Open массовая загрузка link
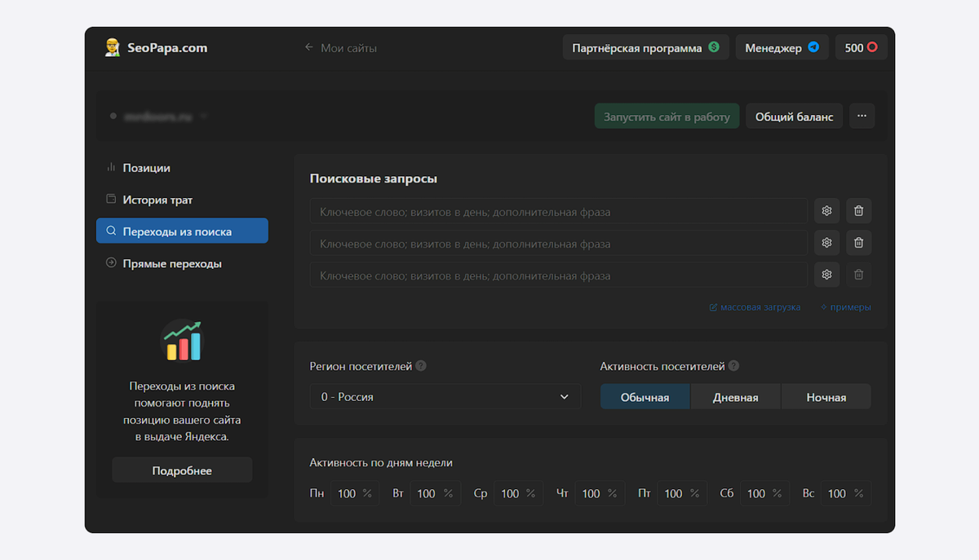Screen dimensions: 979x560 755,307
